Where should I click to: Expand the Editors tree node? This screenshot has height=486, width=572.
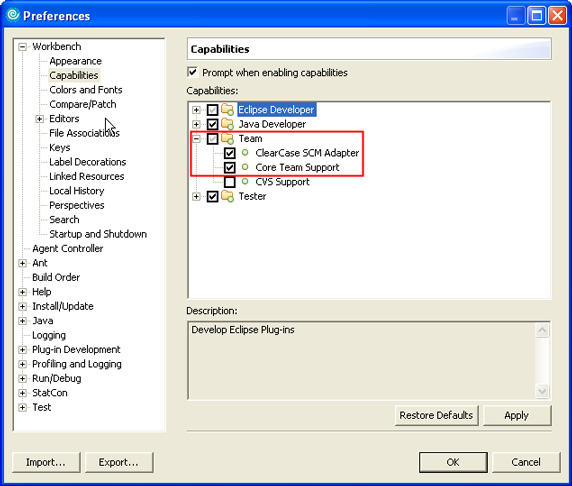tap(39, 119)
